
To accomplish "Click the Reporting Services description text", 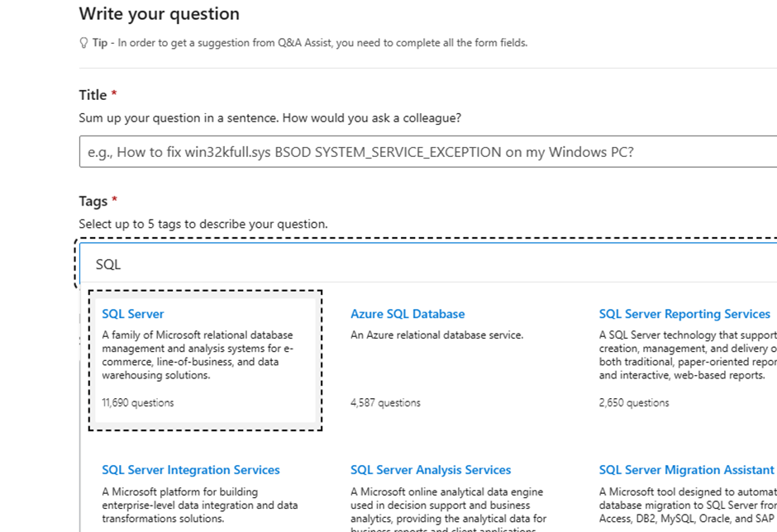I will pyautogui.click(x=688, y=355).
